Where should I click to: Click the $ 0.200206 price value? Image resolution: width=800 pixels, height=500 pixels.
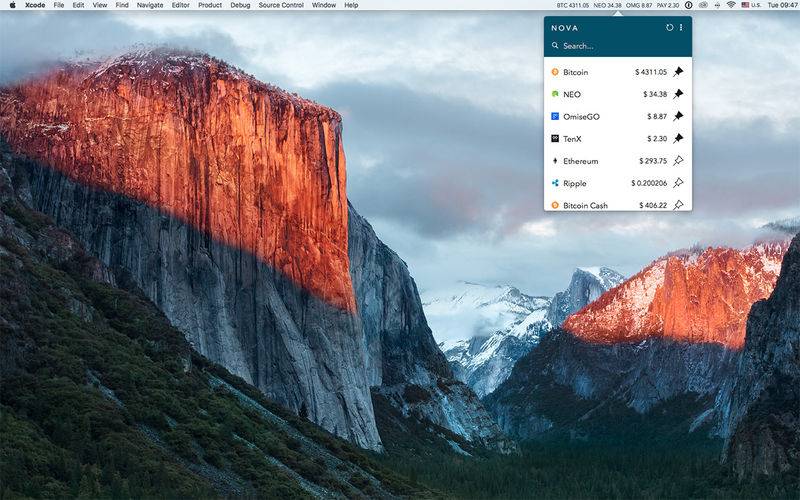pyautogui.click(x=649, y=183)
